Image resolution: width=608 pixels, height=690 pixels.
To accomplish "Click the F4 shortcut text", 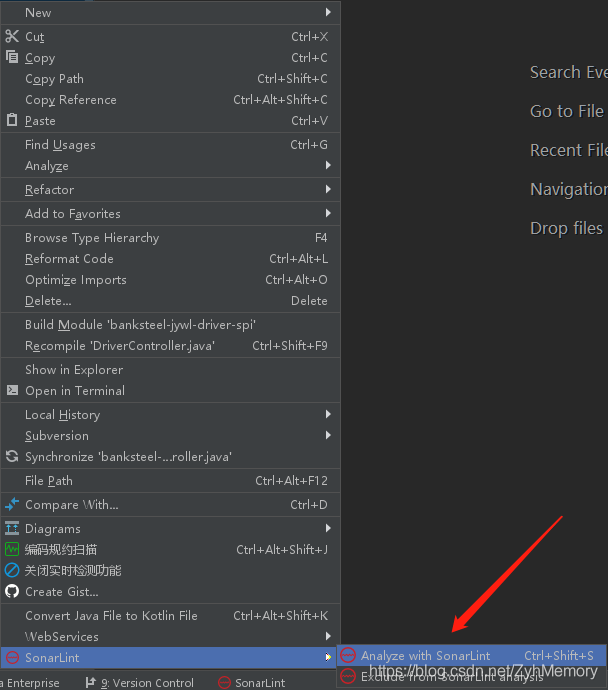I will (x=321, y=238).
